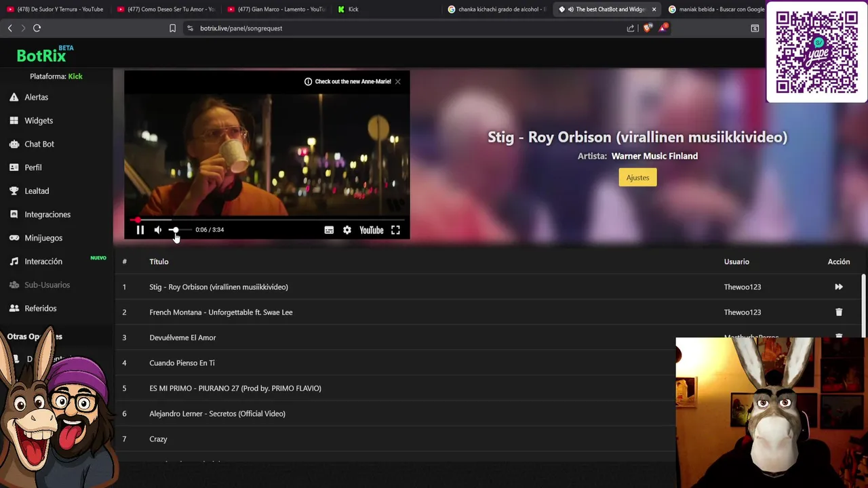This screenshot has width=868, height=488.
Task: Delete French Montana - Unforgettable from queue
Action: 839,312
